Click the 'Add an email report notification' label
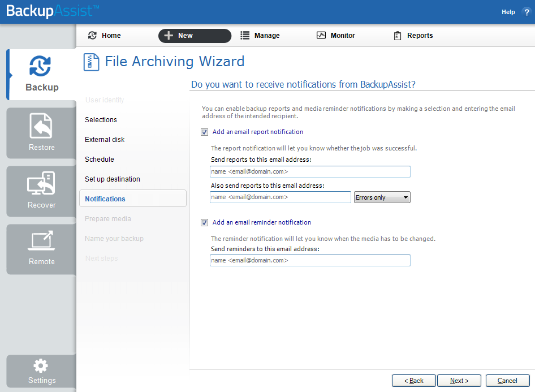This screenshot has height=392, width=535. (x=258, y=132)
